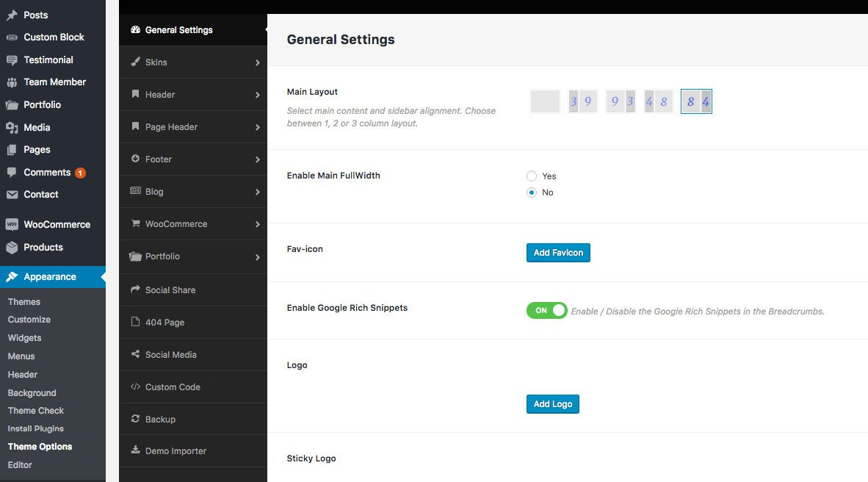Choose the first full-width layout thumbnail
Screen dimensions: 868x482
(x=545, y=101)
